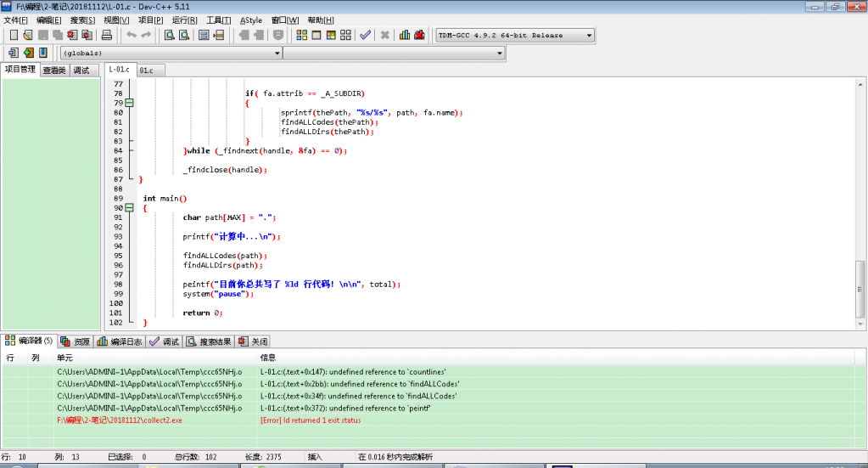868x468 pixels.
Task: Open profile analysis chart icon
Action: (405, 35)
